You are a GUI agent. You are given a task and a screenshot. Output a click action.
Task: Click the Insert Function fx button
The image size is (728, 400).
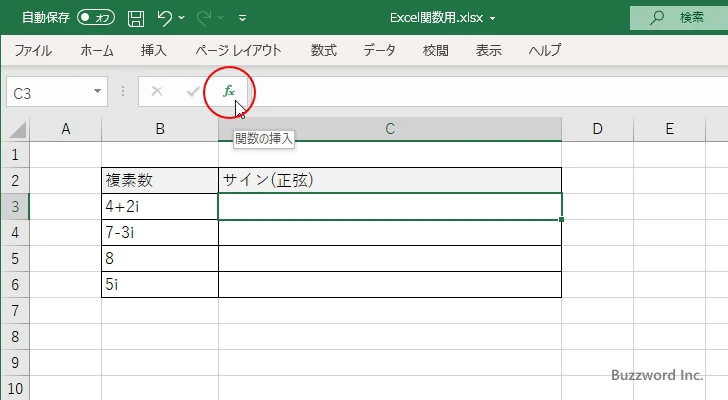tap(229, 91)
